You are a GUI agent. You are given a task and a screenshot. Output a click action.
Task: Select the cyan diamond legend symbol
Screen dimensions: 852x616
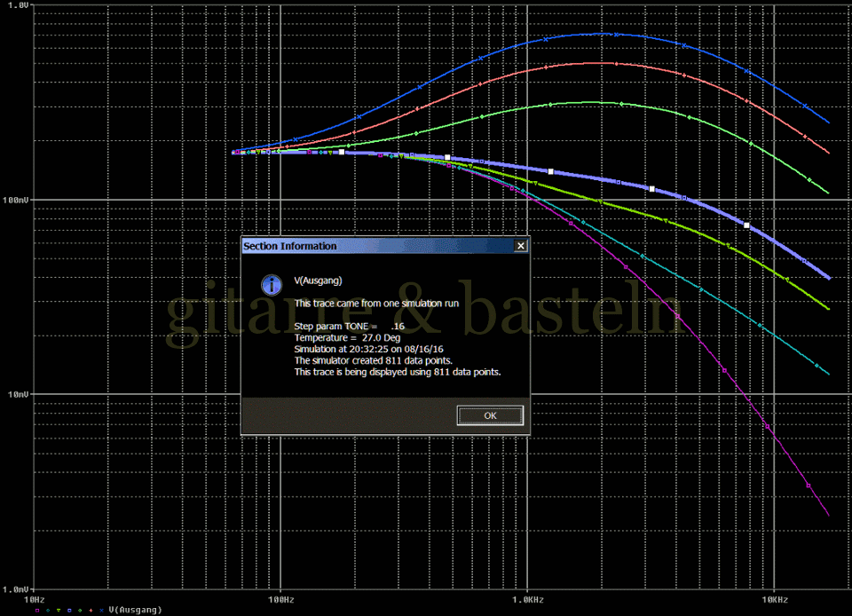[x=48, y=611]
